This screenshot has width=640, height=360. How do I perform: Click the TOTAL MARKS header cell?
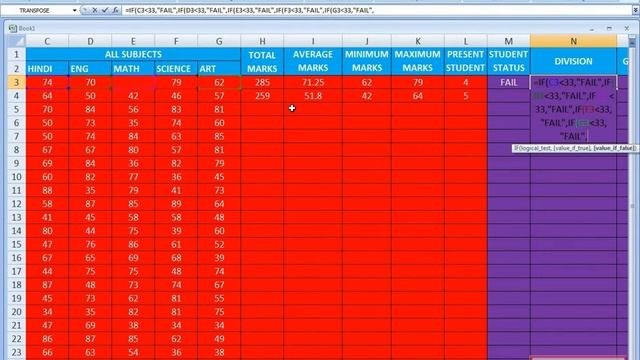pos(262,61)
